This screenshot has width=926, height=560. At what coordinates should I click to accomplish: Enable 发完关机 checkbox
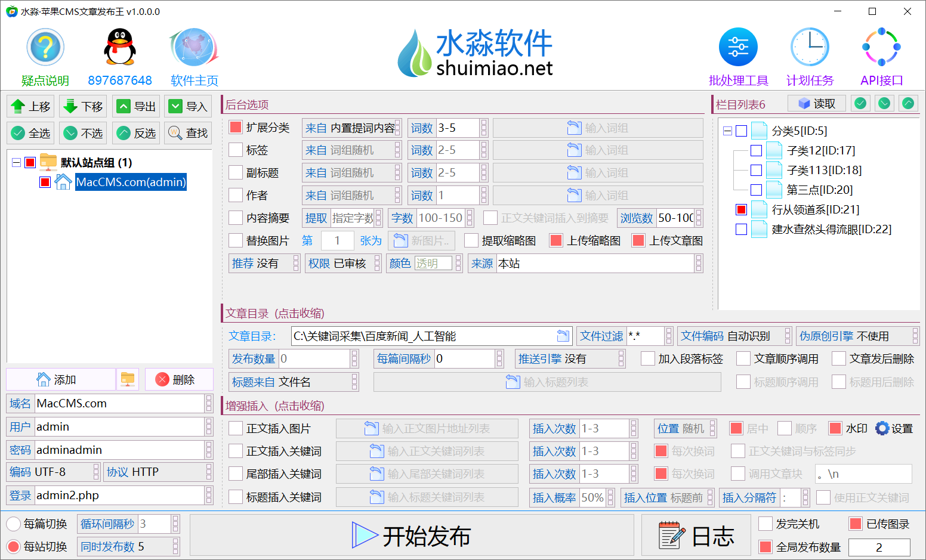click(766, 524)
